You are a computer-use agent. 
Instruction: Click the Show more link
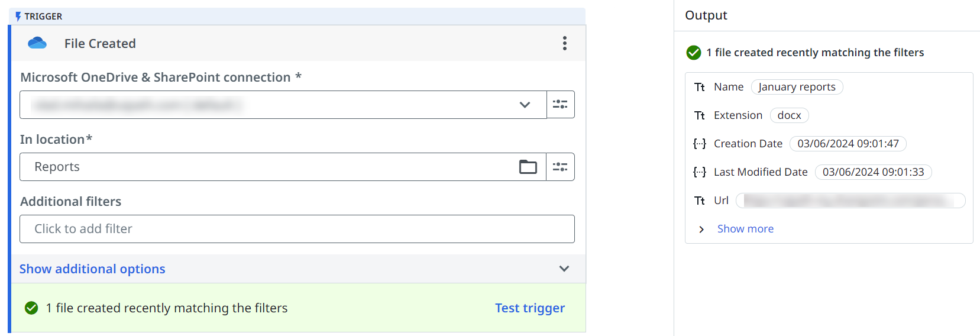click(x=745, y=229)
